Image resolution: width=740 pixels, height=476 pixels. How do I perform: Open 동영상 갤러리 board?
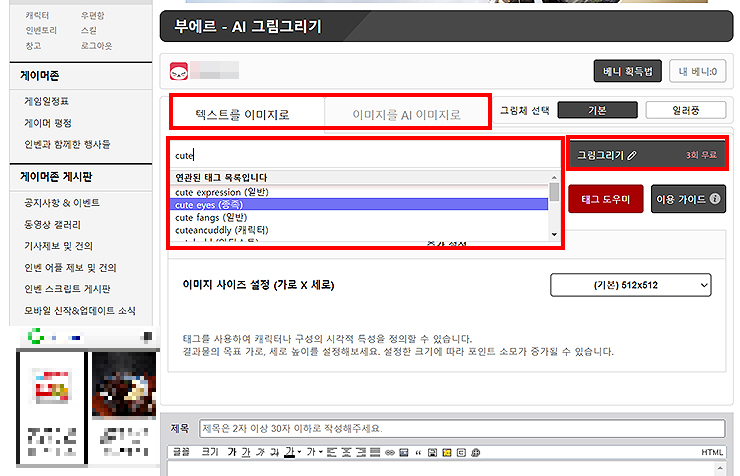pos(52,224)
